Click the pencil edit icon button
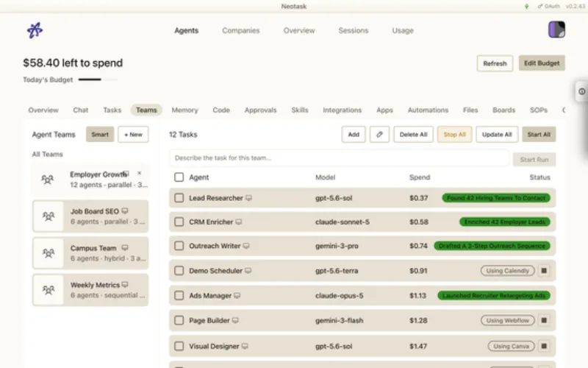 click(x=379, y=135)
